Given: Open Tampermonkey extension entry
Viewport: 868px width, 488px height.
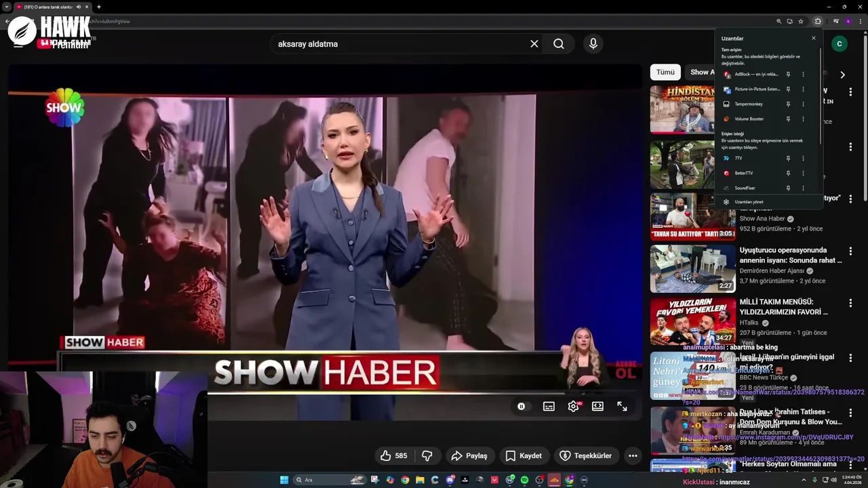Looking at the screenshot, I should click(x=751, y=104).
